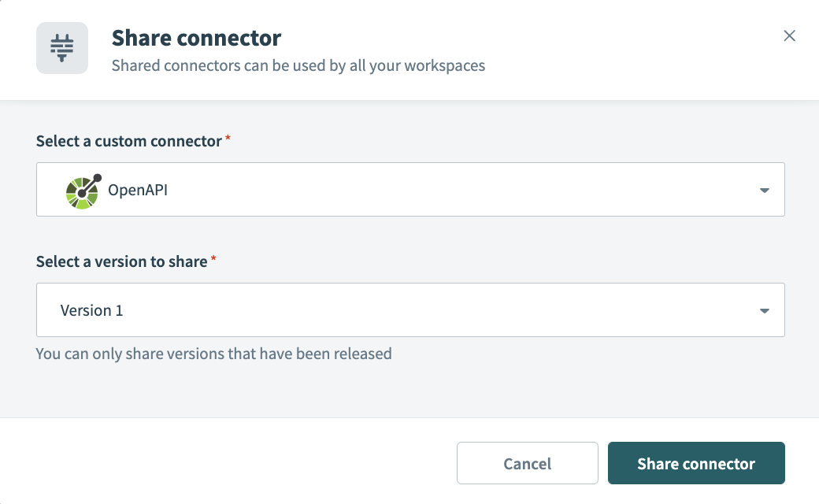Click the "Select a custom connector" label
The image size is (819, 504).
tap(129, 141)
